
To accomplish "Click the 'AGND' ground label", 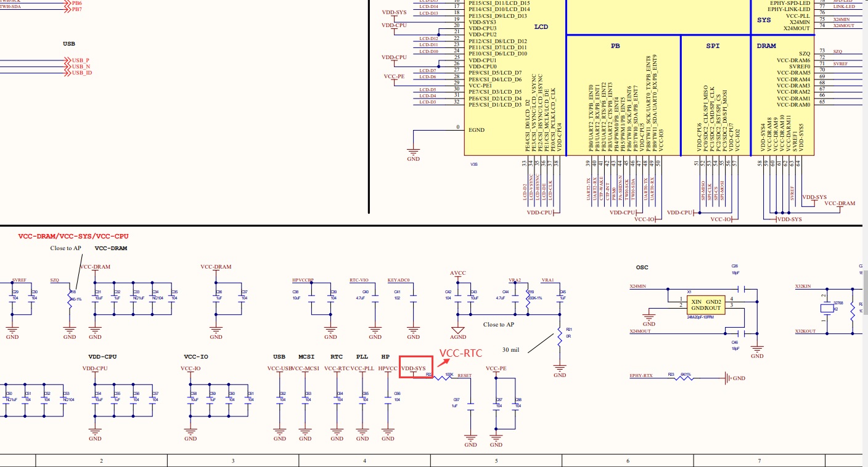I will click(x=458, y=338).
